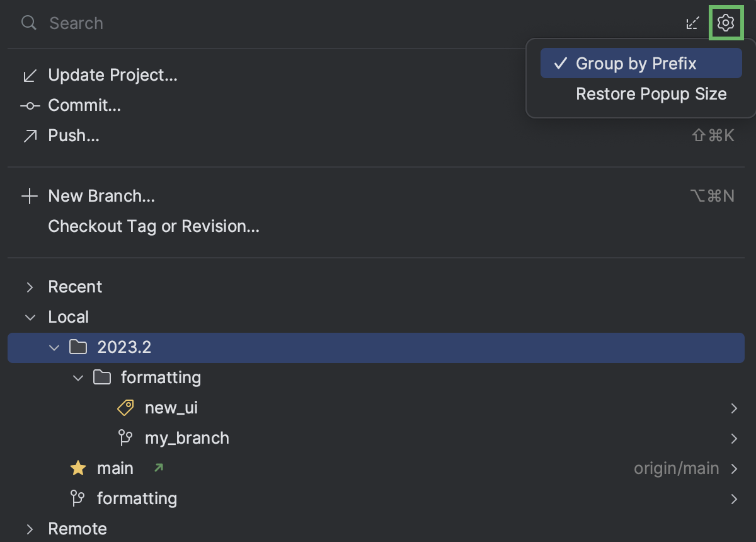This screenshot has width=756, height=542.
Task: Open the submenu arrow for my_branch
Action: tap(734, 438)
